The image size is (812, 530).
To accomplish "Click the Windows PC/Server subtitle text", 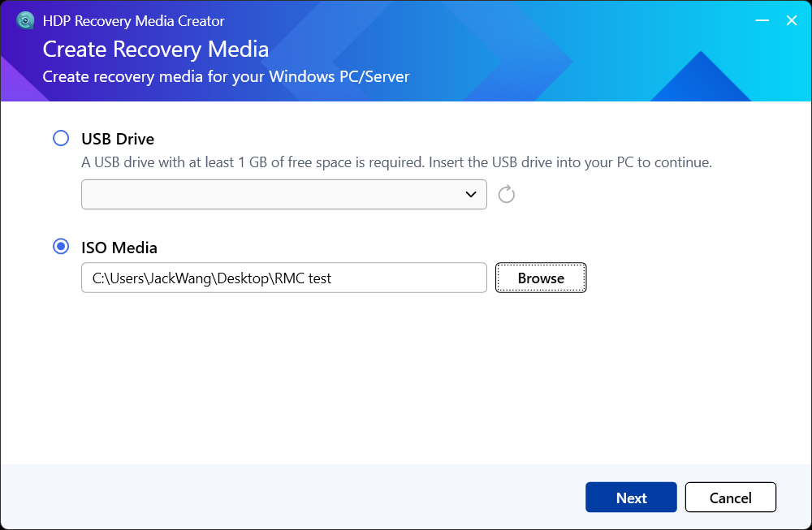I will (226, 77).
